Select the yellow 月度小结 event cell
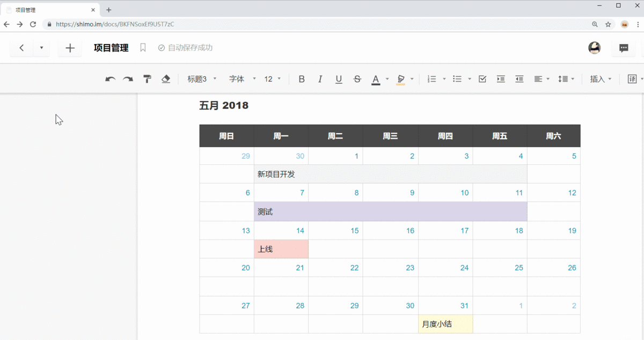 (445, 324)
